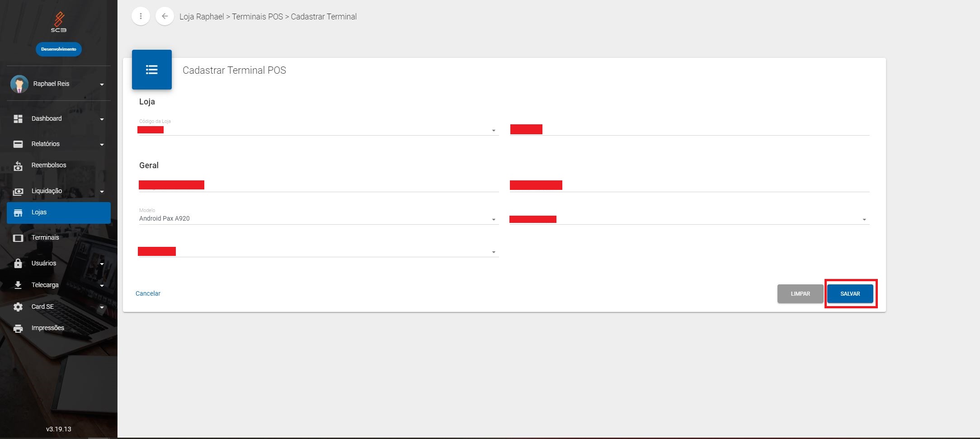The image size is (980, 439).
Task: Expand the Liquidação submenu arrow
Action: pyautogui.click(x=102, y=192)
